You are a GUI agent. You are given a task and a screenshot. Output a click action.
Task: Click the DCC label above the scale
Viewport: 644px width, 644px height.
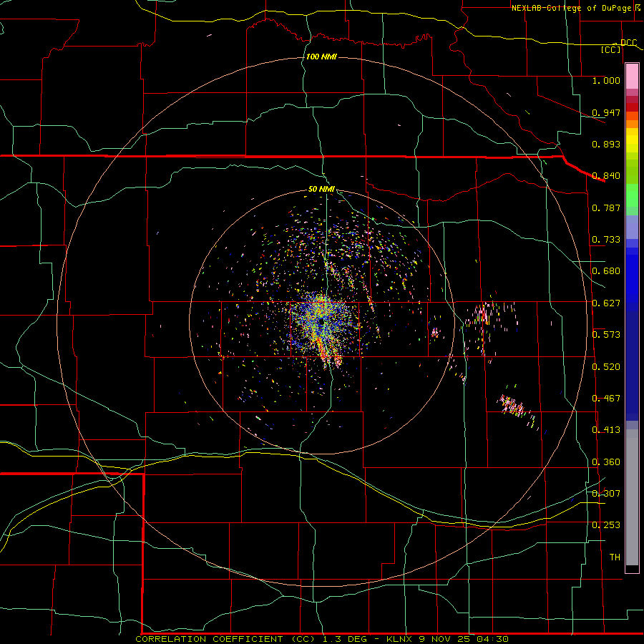pyautogui.click(x=628, y=43)
